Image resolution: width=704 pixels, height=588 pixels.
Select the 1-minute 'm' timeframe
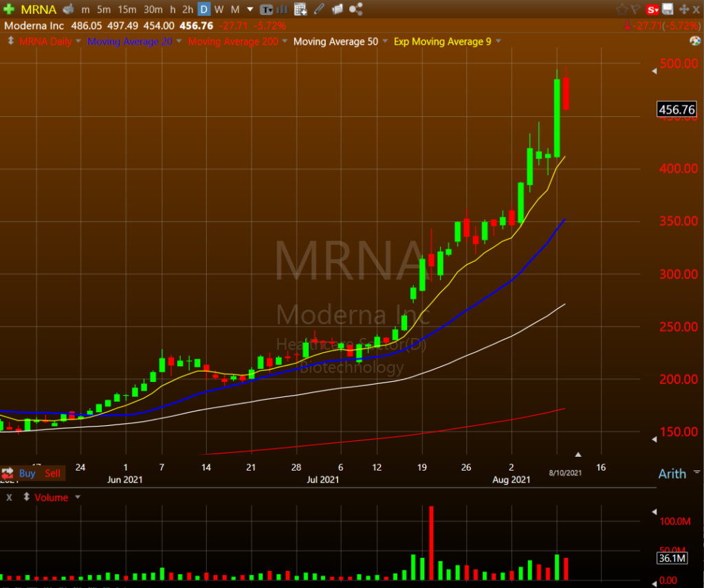(85, 10)
